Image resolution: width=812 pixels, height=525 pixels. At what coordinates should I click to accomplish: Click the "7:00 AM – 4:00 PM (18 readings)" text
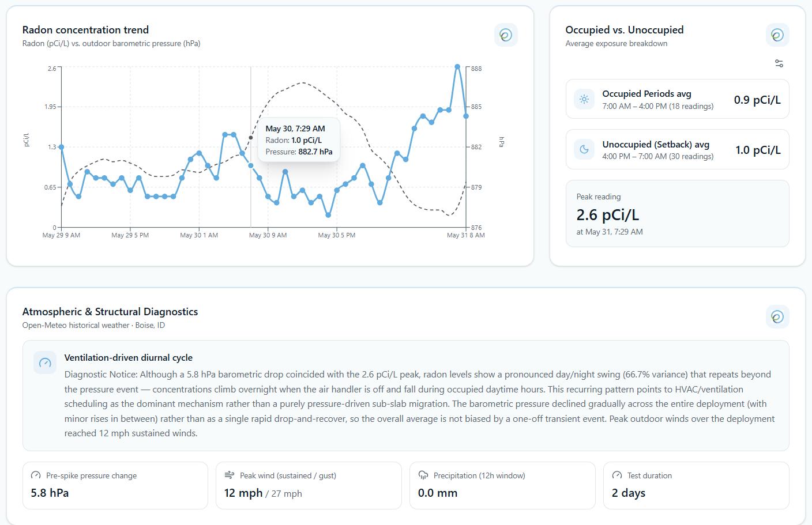[658, 106]
